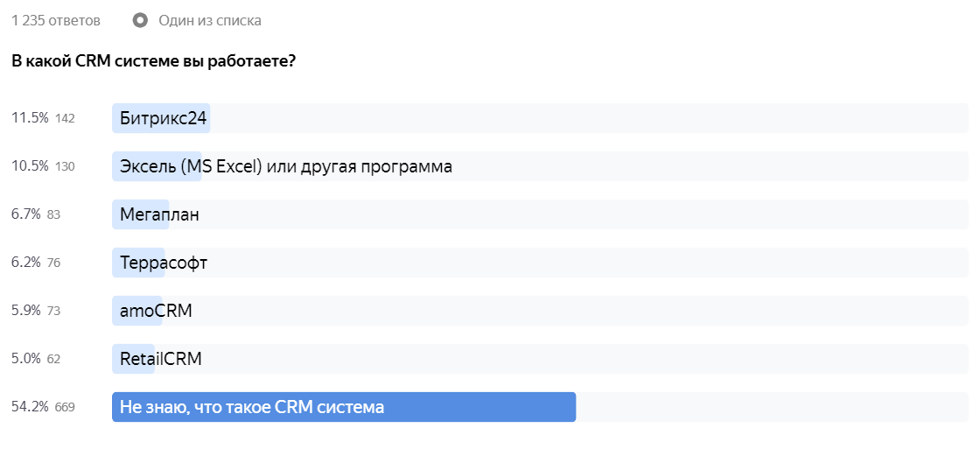Select the Битрикс24 result bar
This screenshot has width=980, height=456.
click(540, 118)
